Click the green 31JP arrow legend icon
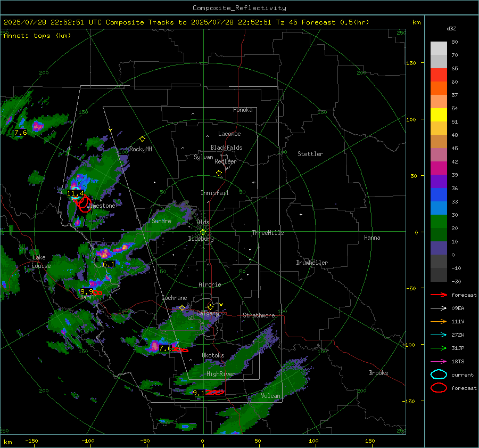Viewport: 479px width, 448px height. tap(439, 348)
